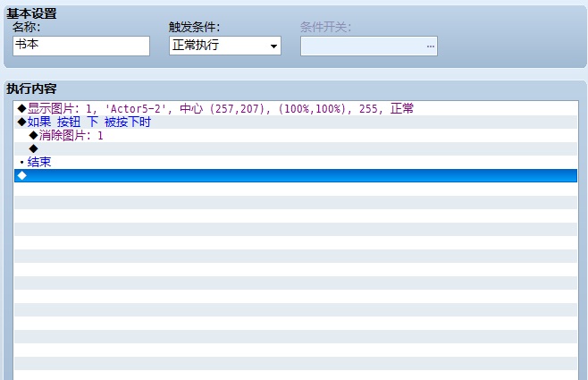This screenshot has height=380, width=588.
Task: Select the 结束 line
Action: (296, 162)
